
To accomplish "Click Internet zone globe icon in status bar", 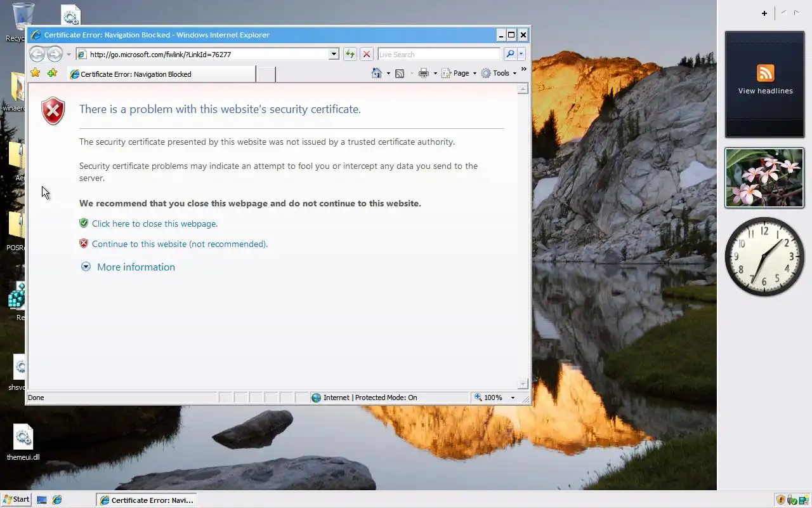I will 316,398.
